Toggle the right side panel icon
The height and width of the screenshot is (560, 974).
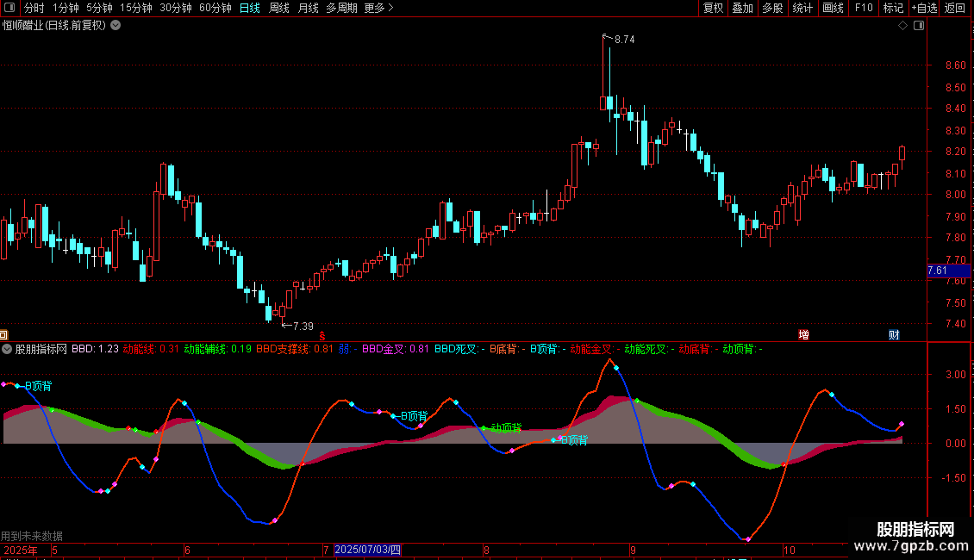(x=919, y=26)
